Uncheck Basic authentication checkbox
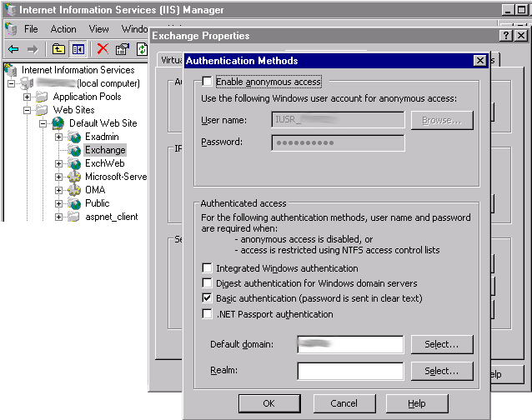Image resolution: width=532 pixels, height=420 pixels. coord(207,298)
